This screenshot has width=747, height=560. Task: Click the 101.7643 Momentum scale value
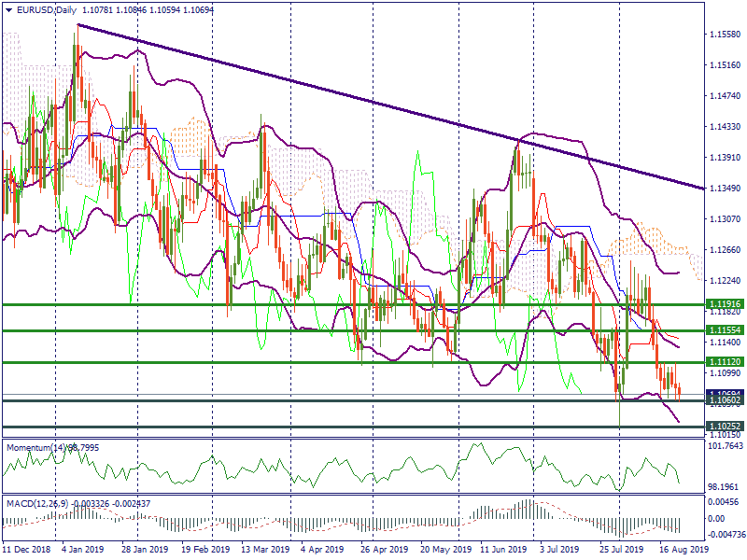[x=725, y=445]
